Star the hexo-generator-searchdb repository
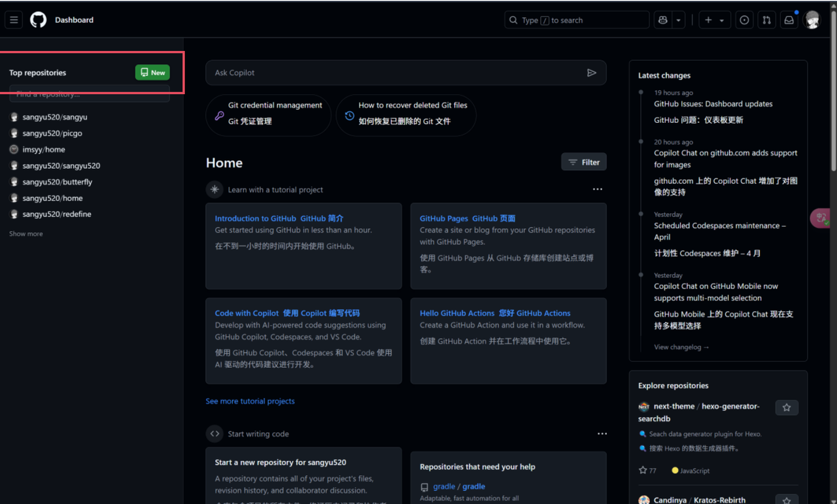Screen dimensions: 837x504 (787, 408)
